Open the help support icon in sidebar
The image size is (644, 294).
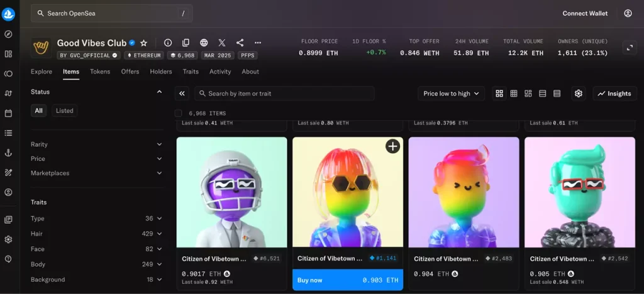(8, 259)
